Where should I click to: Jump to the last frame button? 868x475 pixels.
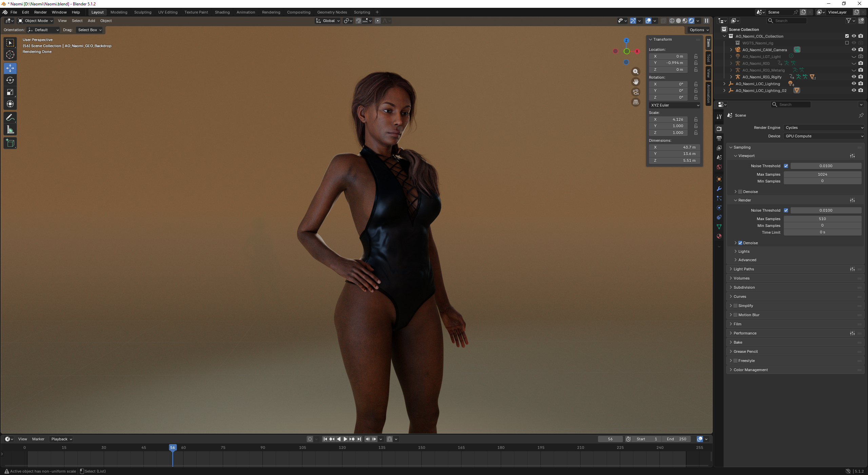[x=359, y=439]
